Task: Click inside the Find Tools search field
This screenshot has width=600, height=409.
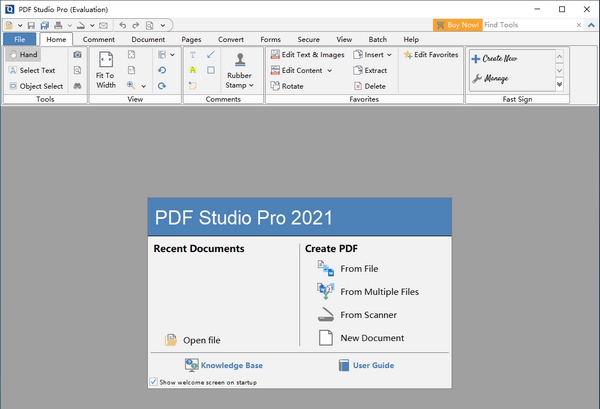Action: (x=529, y=25)
